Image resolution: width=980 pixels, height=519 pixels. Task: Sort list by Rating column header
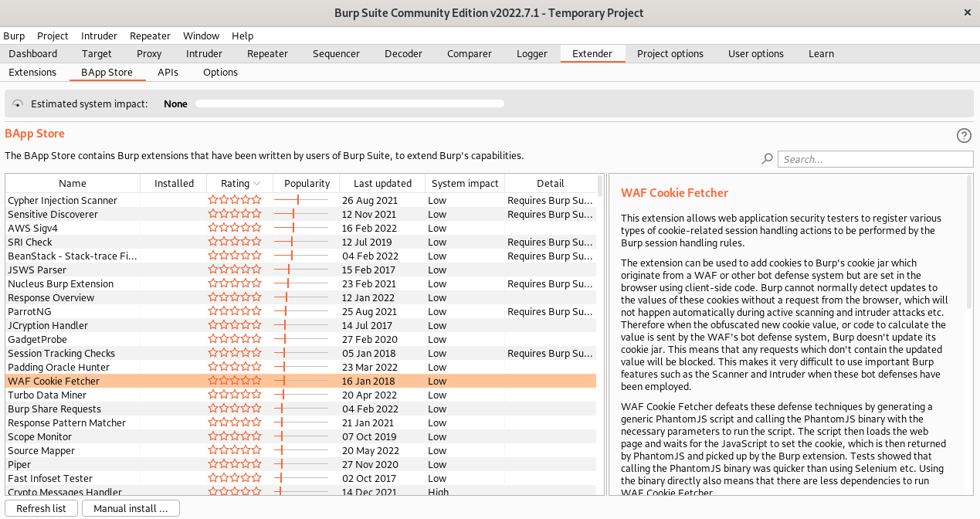(x=239, y=184)
